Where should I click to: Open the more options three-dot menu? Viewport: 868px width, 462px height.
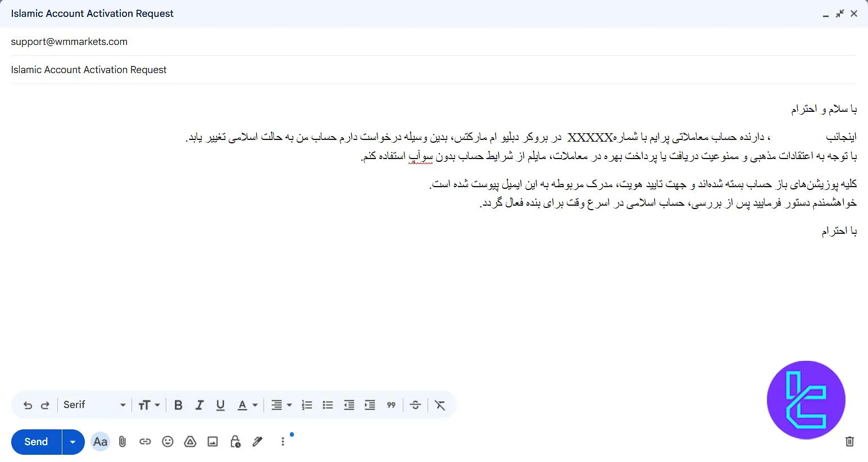[283, 442]
